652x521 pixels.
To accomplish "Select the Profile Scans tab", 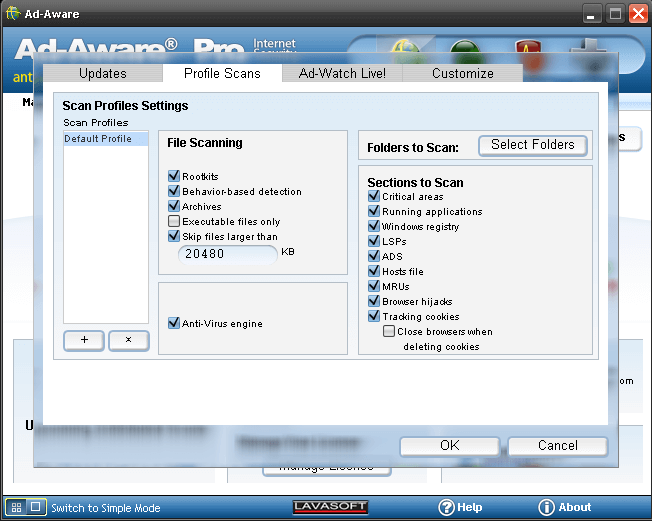I will pos(222,73).
